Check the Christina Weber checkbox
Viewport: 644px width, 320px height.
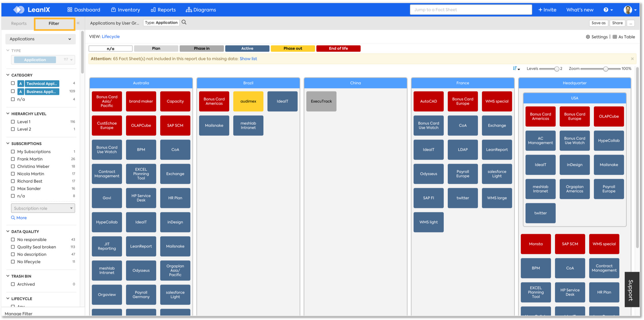[x=13, y=166]
